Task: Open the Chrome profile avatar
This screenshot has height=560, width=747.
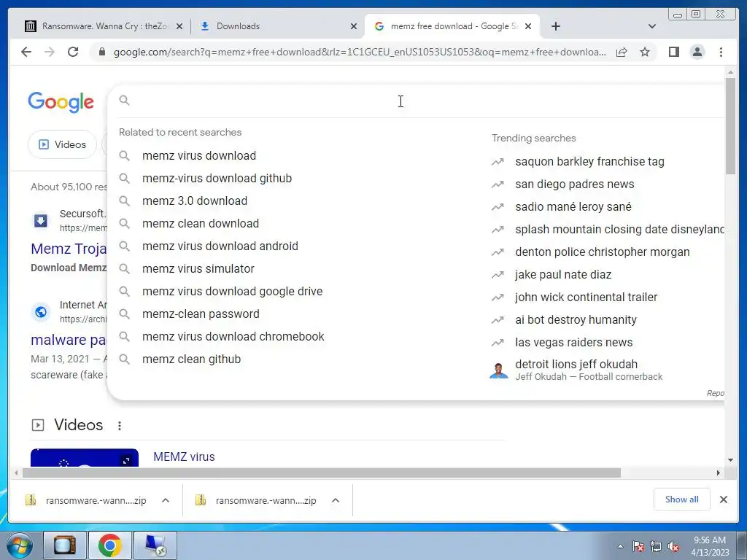Action: click(697, 52)
